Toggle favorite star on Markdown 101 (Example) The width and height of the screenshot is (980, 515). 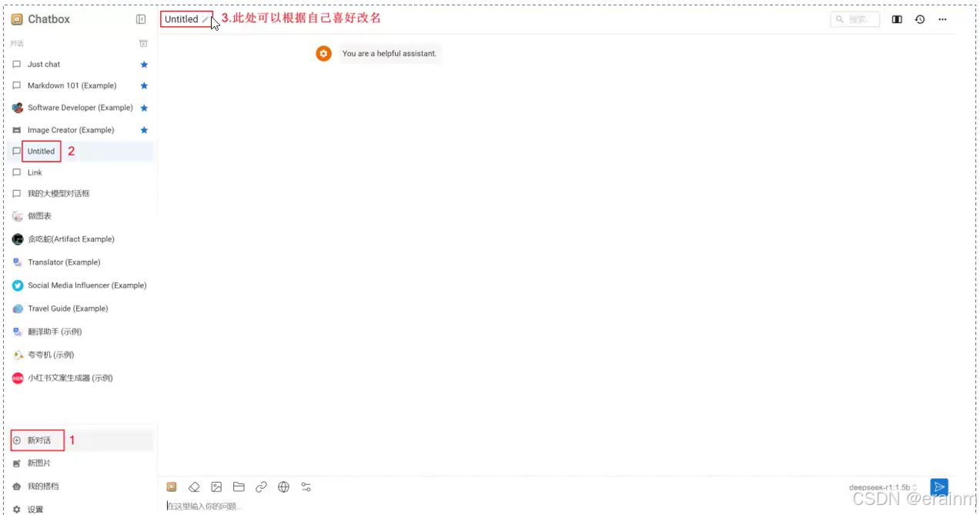[143, 85]
